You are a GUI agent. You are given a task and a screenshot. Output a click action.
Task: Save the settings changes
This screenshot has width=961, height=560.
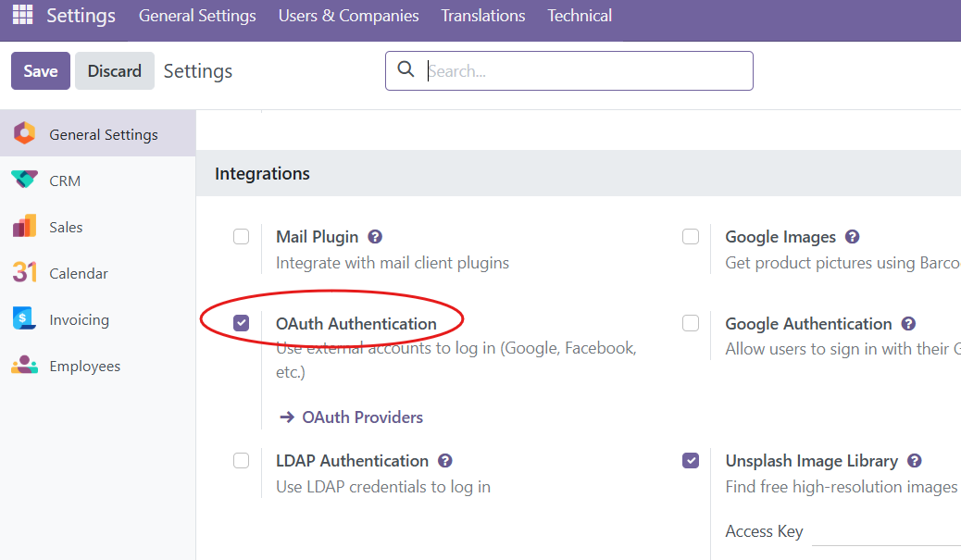click(41, 71)
